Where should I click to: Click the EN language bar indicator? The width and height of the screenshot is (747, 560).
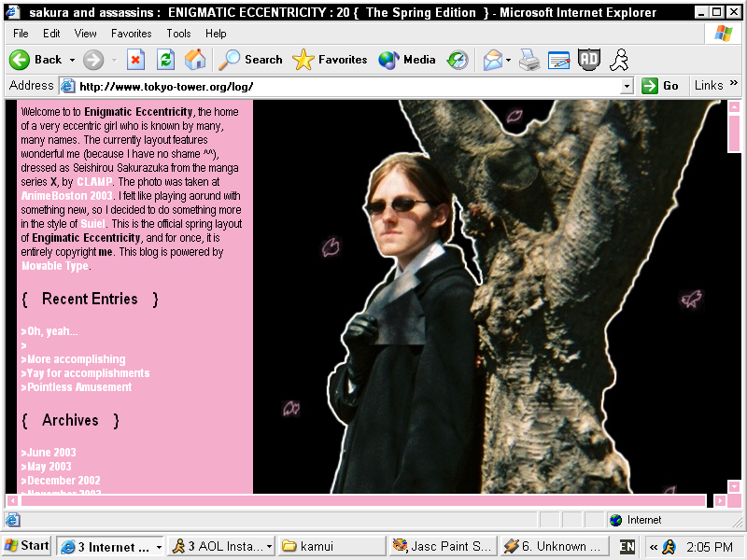(627, 547)
